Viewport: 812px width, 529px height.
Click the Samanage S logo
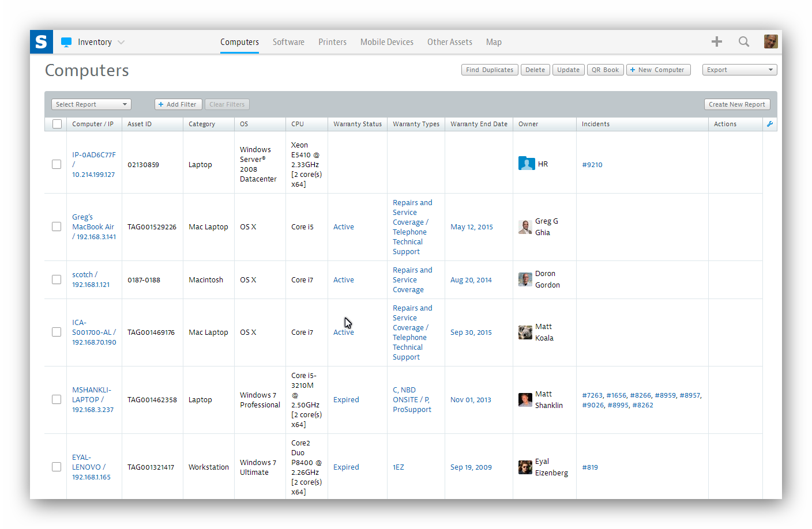pos(41,41)
